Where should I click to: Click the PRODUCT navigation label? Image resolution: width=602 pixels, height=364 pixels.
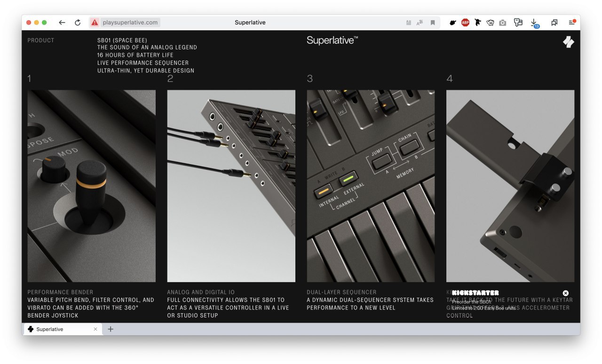(x=41, y=40)
